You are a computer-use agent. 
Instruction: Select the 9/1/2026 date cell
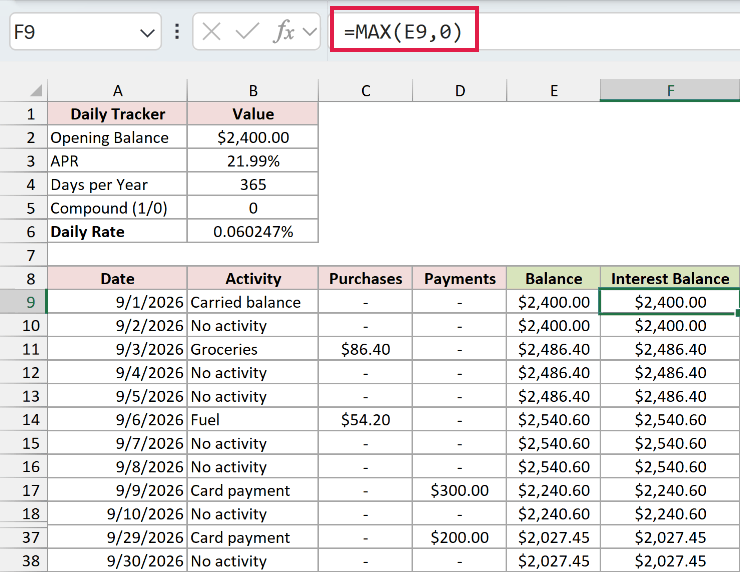118,302
